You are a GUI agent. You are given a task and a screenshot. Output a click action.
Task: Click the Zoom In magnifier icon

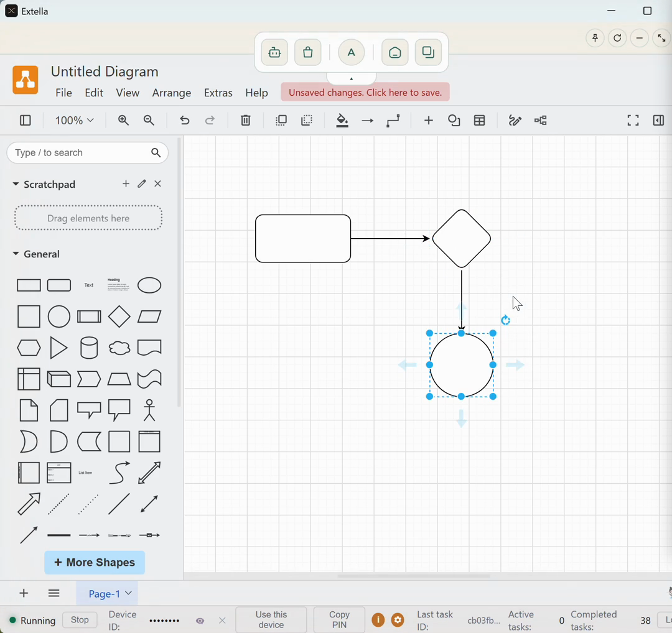click(123, 121)
